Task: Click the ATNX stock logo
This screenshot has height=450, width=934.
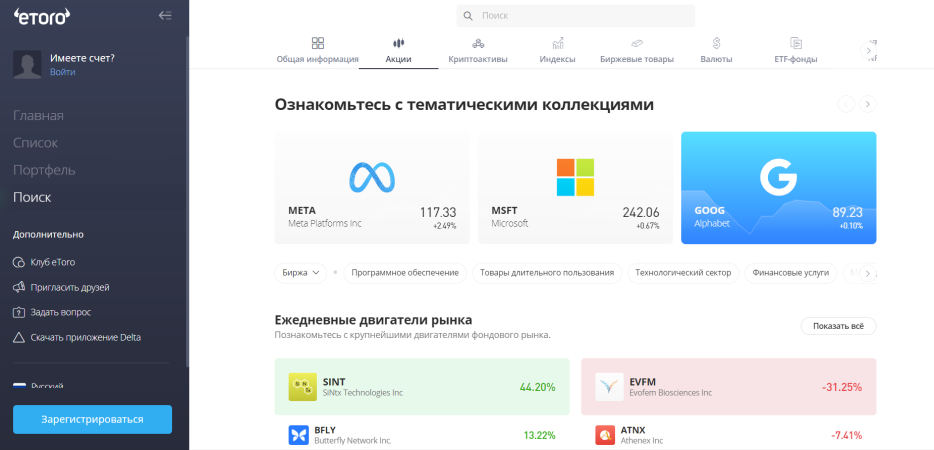Action: tap(605, 435)
